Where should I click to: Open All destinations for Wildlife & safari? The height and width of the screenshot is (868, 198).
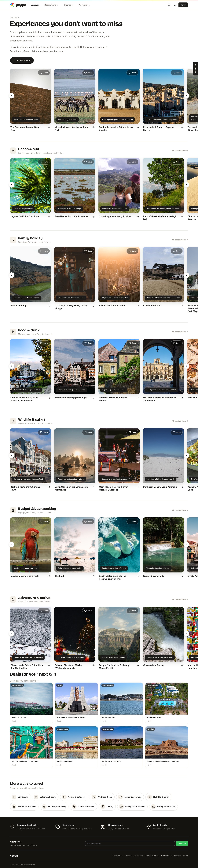click(x=180, y=421)
